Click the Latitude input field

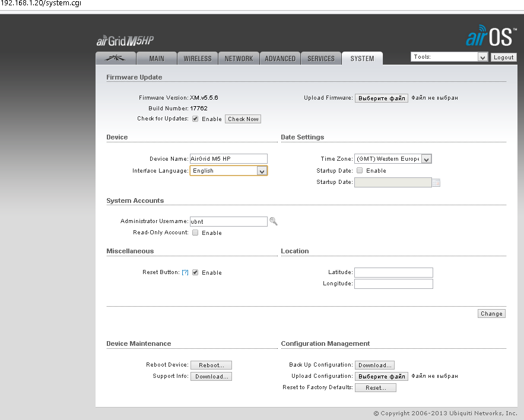[x=393, y=272]
